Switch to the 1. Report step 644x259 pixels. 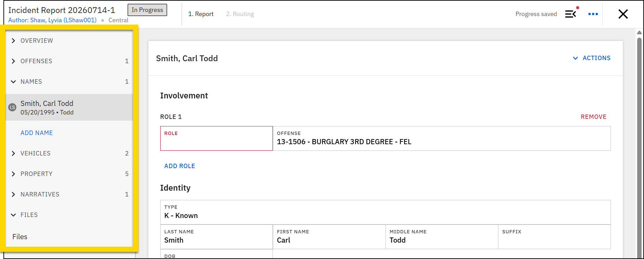(201, 14)
